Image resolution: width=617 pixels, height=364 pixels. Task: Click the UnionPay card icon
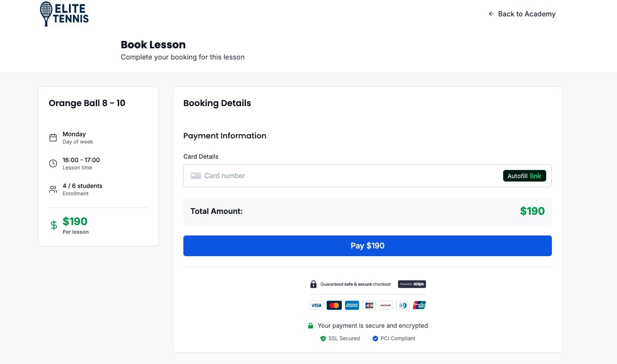pos(419,305)
